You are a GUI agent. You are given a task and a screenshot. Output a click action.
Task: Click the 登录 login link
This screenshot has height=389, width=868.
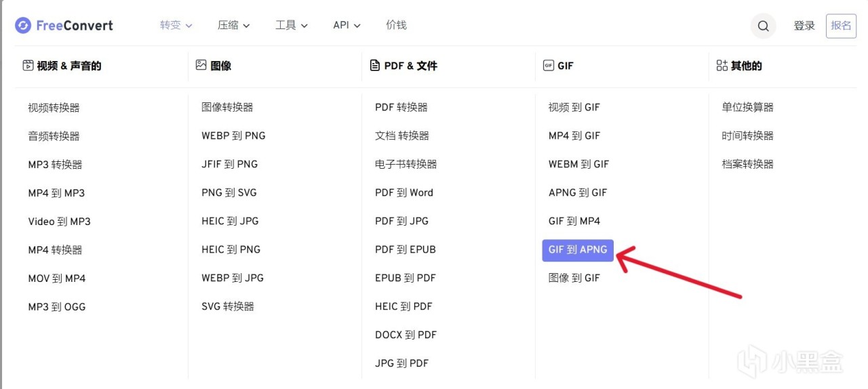click(804, 26)
